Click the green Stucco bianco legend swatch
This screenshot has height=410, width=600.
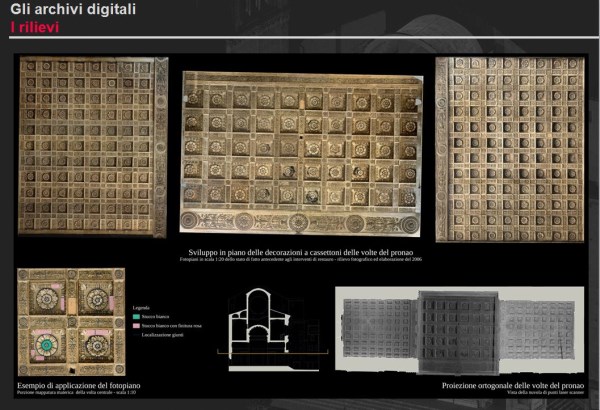pos(136,315)
